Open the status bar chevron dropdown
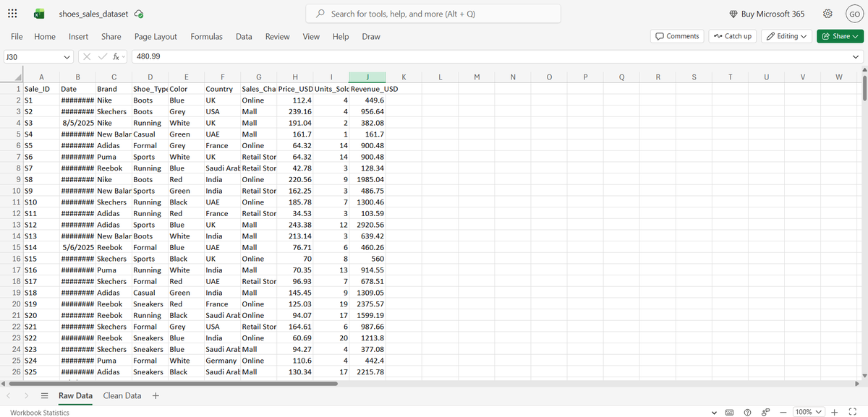This screenshot has height=417, width=868. click(x=715, y=412)
